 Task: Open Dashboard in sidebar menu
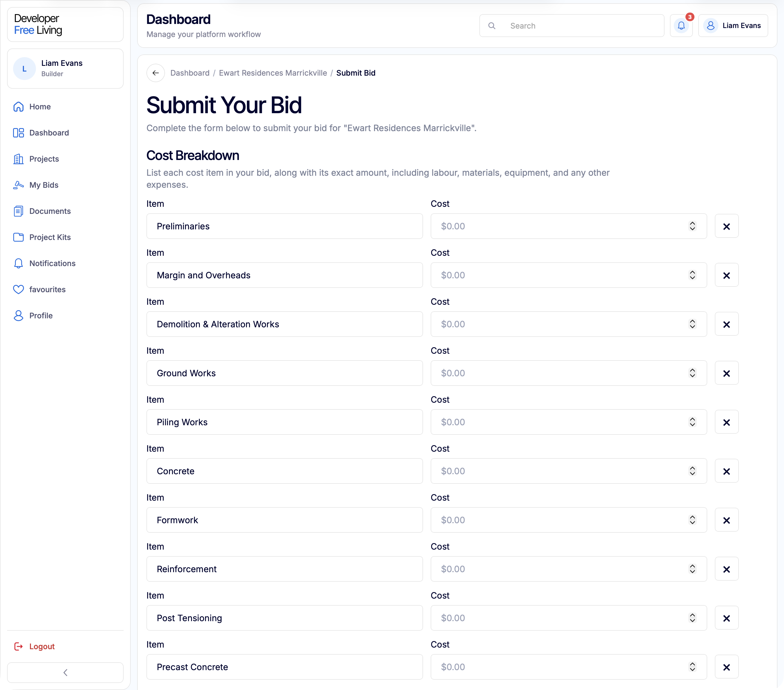[65, 133]
